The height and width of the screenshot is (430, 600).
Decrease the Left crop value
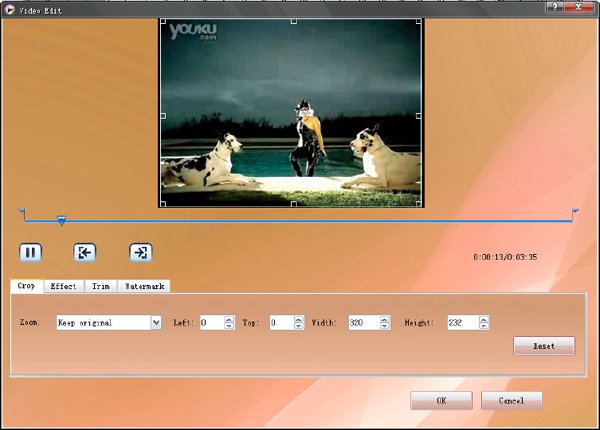coord(229,326)
